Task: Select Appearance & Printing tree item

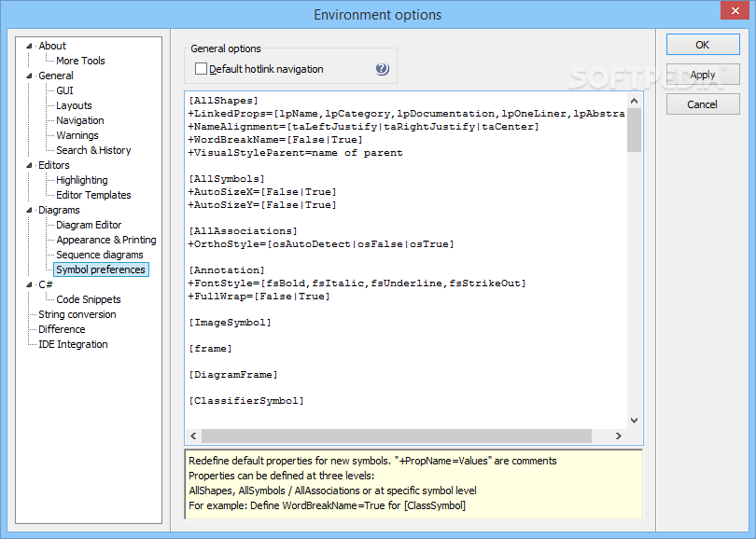Action: [x=106, y=240]
